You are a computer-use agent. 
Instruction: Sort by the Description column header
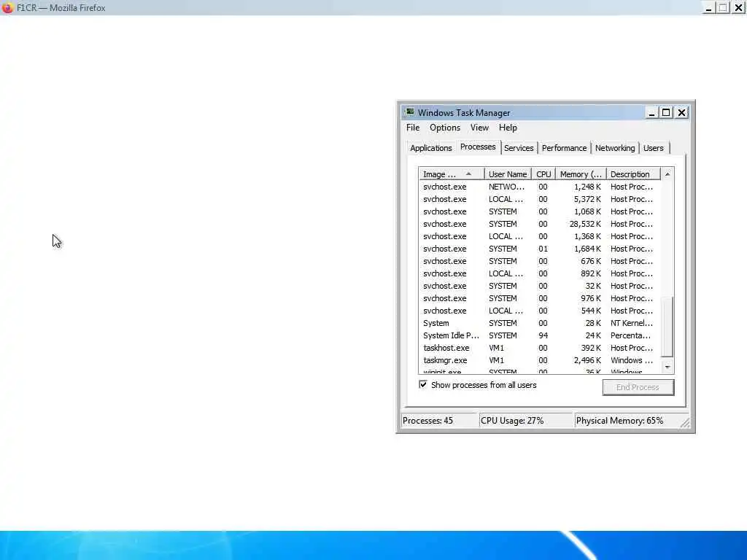pos(633,174)
